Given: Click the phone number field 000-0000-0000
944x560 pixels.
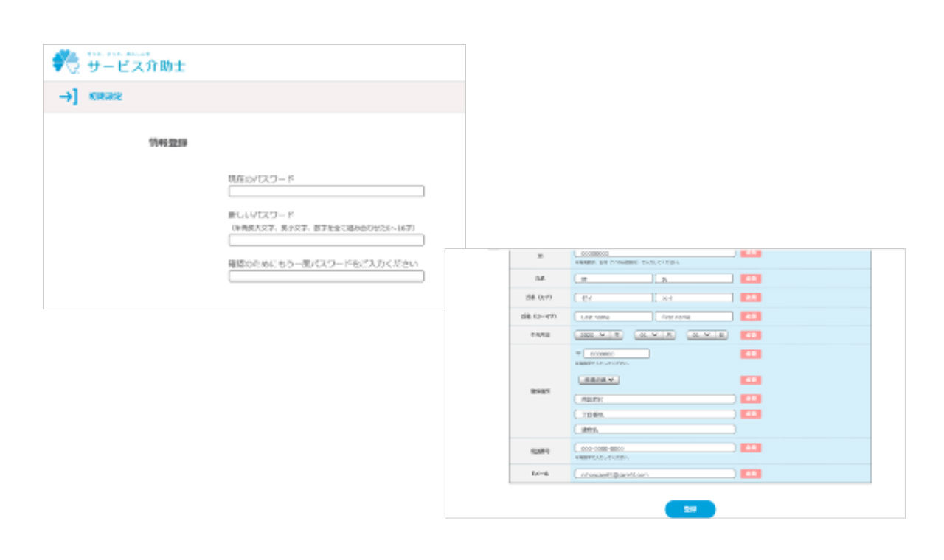Looking at the screenshot, I should click(x=655, y=448).
